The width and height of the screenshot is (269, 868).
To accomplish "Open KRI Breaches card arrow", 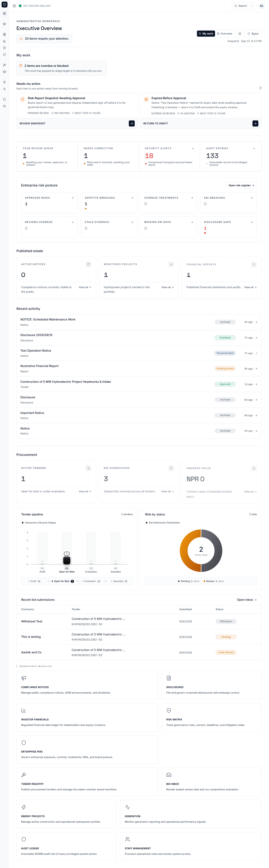I will click(251, 198).
